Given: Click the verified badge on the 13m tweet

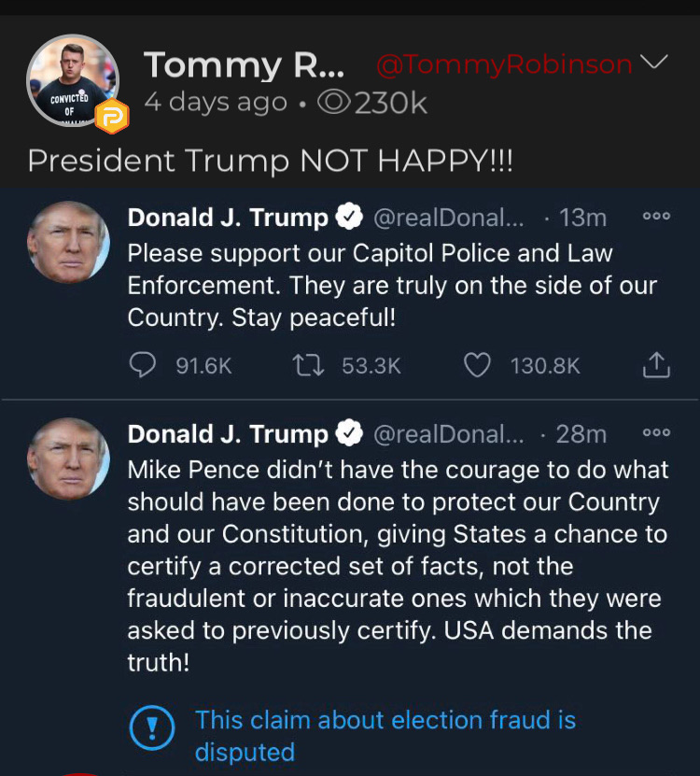Looking at the screenshot, I should (x=349, y=218).
